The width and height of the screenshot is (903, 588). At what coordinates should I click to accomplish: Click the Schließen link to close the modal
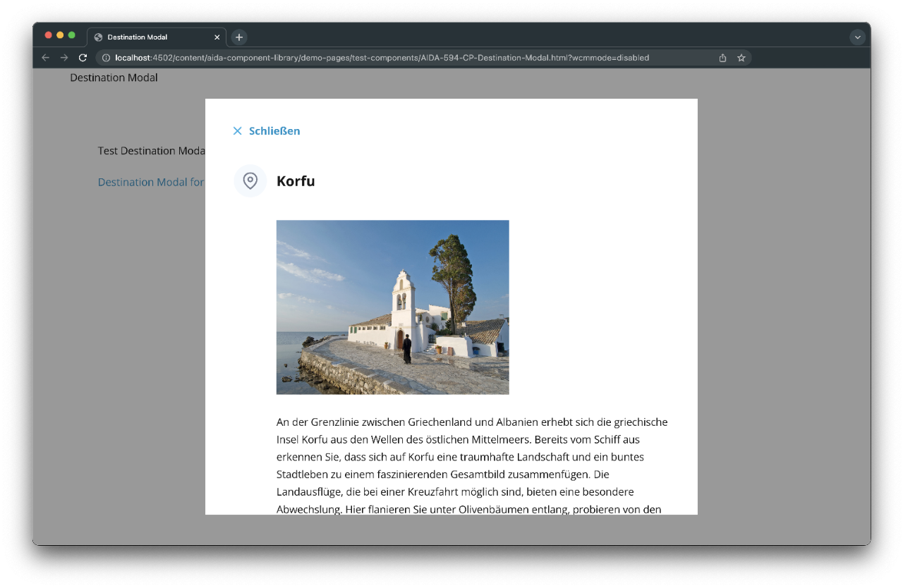[275, 130]
